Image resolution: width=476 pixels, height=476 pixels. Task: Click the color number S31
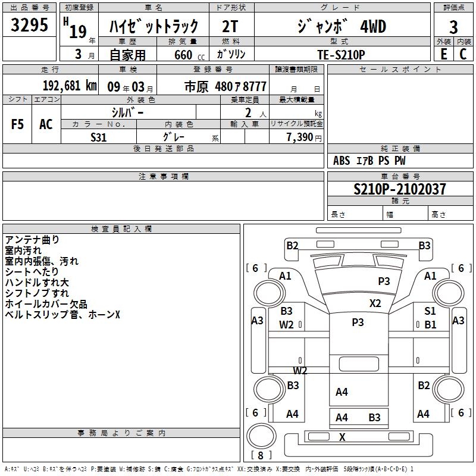tap(99, 137)
